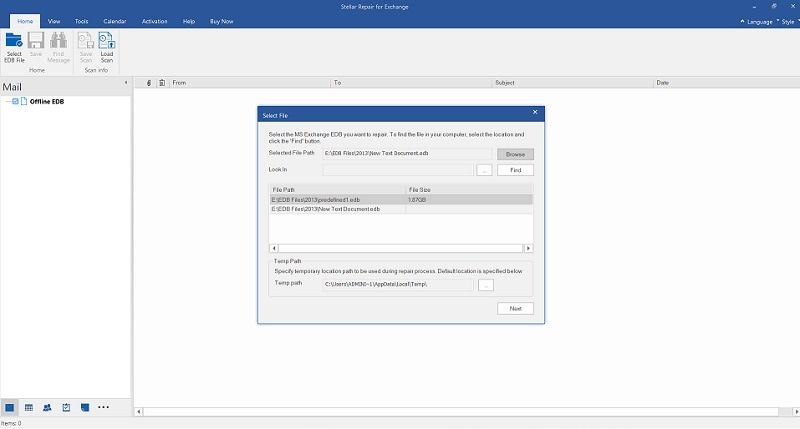This screenshot has width=800, height=429.
Task: Click the Next button
Action: [515, 308]
